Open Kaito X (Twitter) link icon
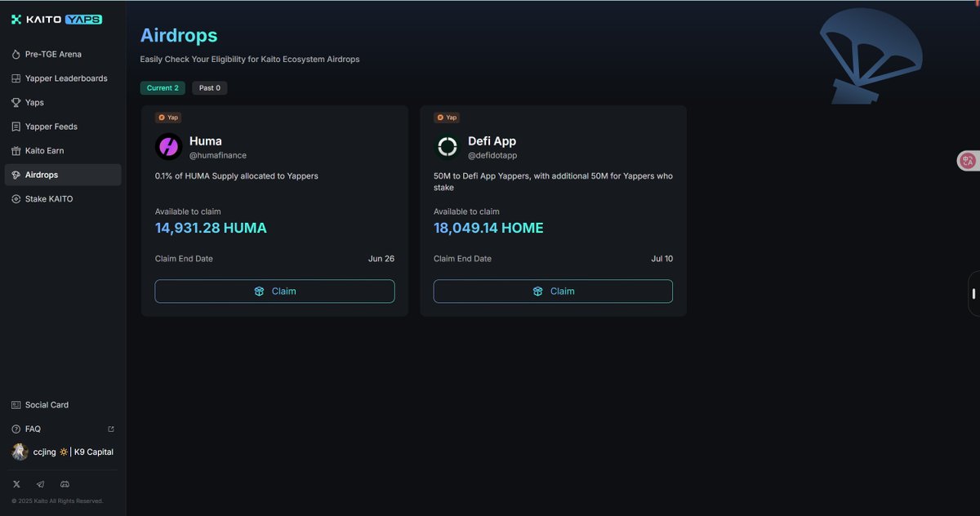This screenshot has height=516, width=980. [x=16, y=484]
